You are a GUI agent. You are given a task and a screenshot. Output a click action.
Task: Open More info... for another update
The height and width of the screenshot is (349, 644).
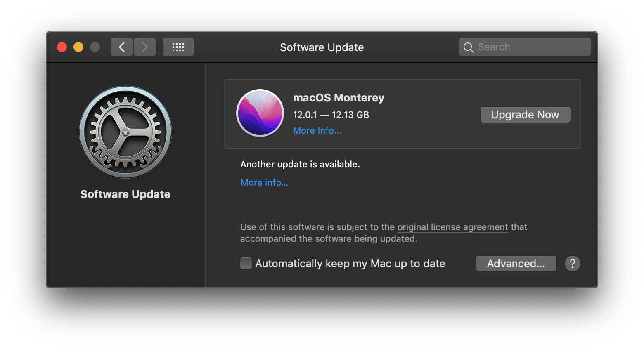click(x=264, y=183)
